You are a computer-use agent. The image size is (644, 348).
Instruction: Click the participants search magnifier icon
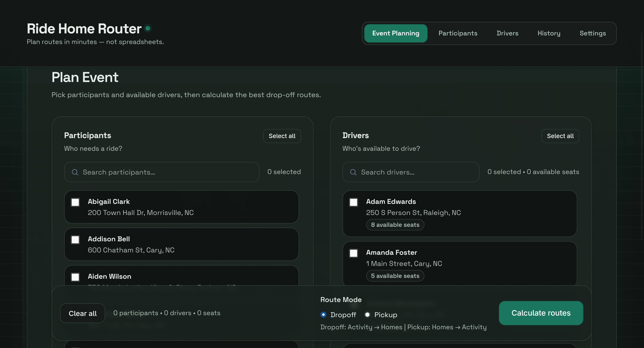(x=75, y=172)
